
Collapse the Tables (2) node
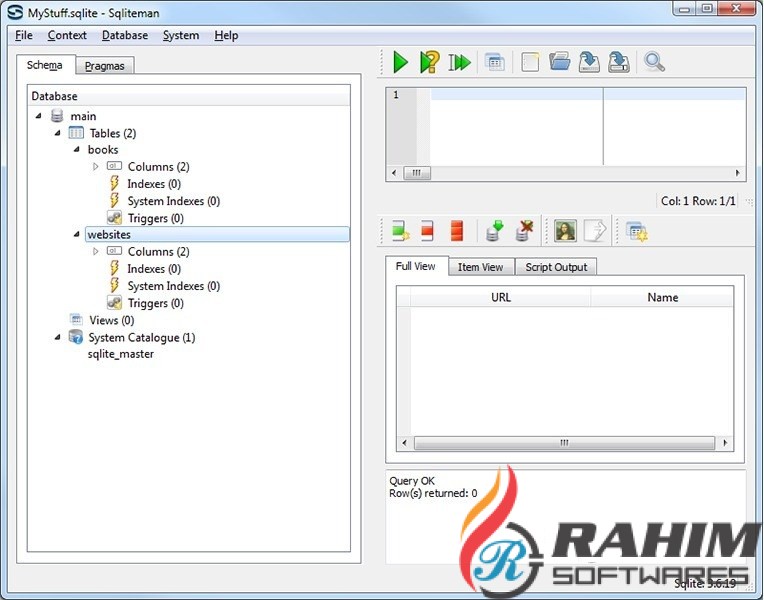click(57, 133)
